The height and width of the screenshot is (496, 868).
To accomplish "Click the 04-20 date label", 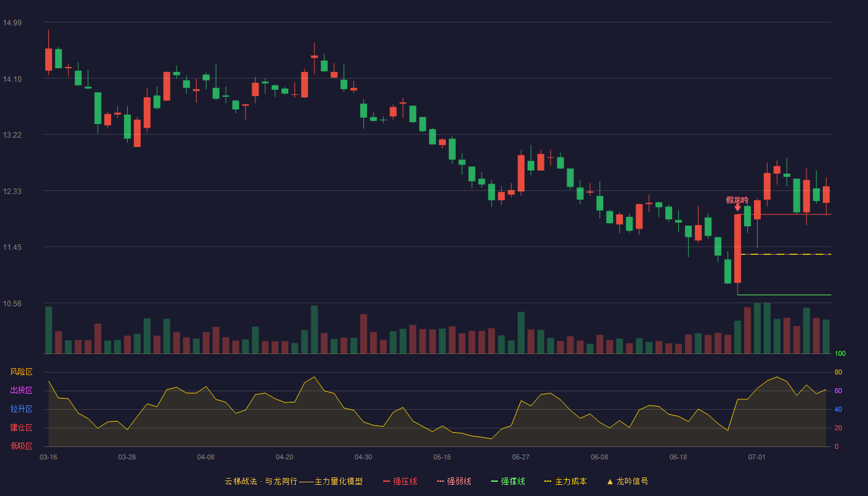I will pos(285,457).
